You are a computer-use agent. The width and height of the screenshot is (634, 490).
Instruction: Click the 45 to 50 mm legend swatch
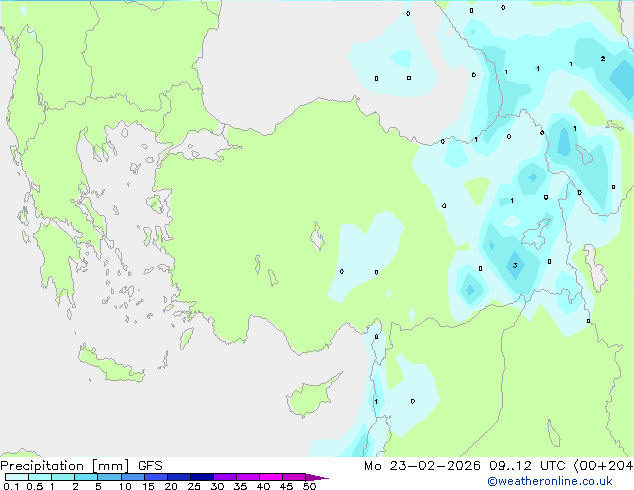294,477
